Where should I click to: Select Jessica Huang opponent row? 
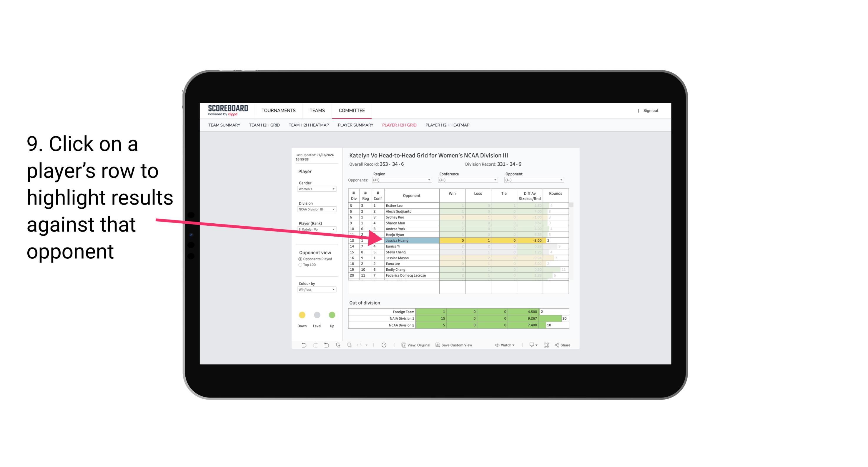point(411,240)
